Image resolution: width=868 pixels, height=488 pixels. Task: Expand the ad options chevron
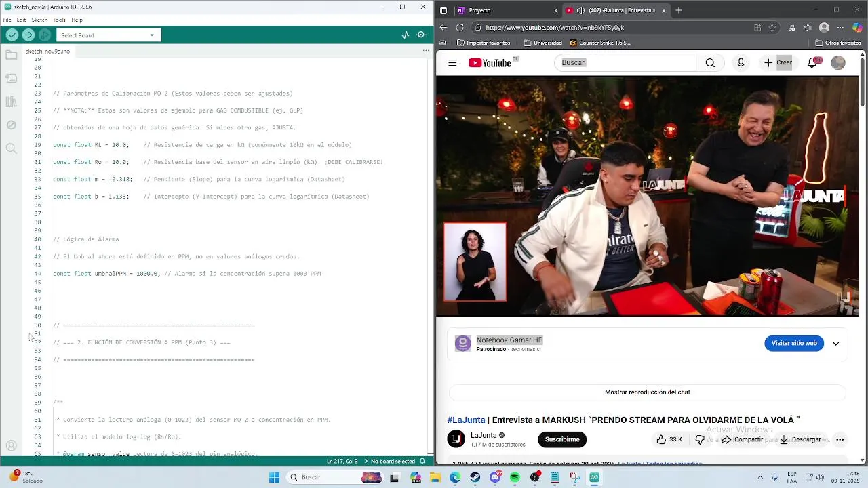[x=835, y=344]
